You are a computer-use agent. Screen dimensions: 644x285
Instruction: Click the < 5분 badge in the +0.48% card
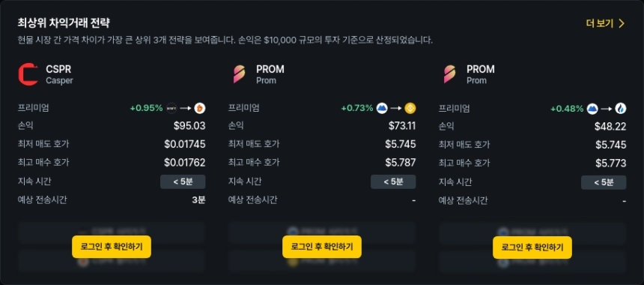pos(604,181)
